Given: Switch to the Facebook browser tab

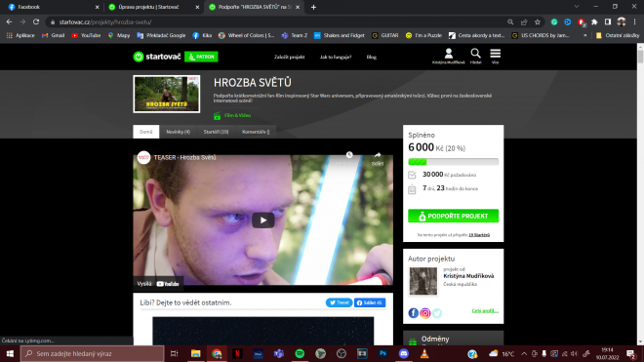Looking at the screenshot, I should tap(54, 7).
